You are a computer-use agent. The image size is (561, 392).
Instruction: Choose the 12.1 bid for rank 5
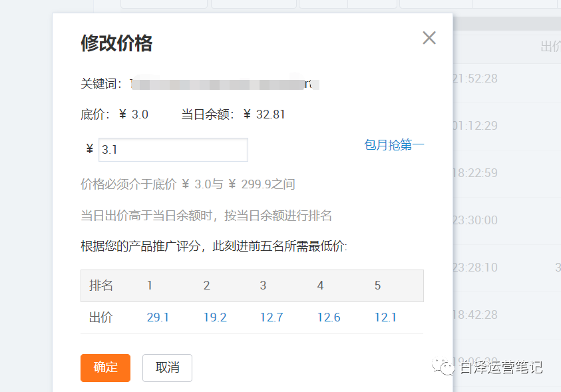coord(385,317)
